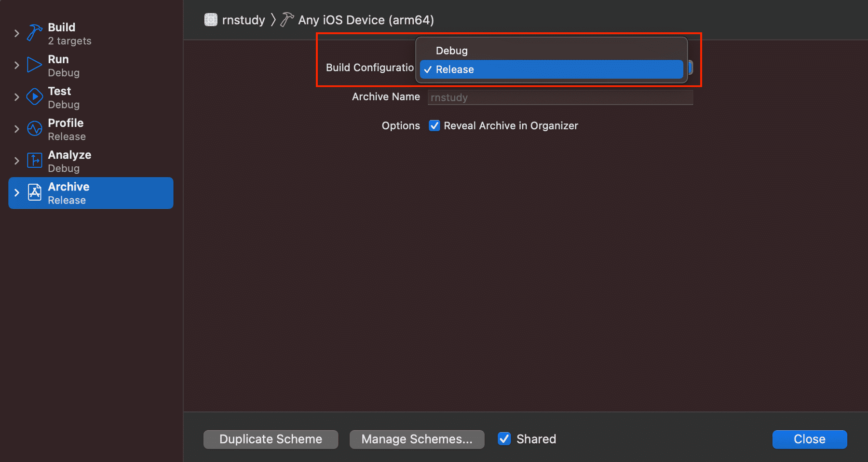Click the Archive Name text field
The image size is (868, 462).
(560, 97)
